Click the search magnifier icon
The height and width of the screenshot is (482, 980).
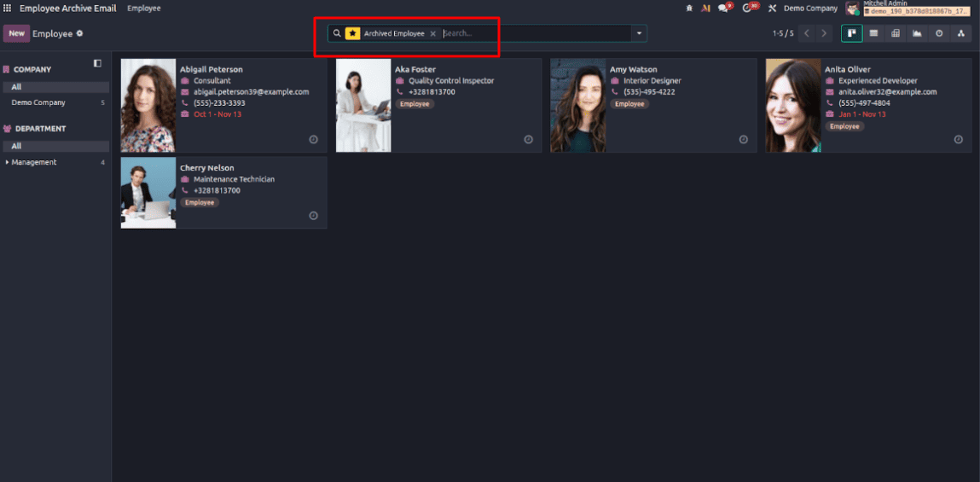click(337, 33)
